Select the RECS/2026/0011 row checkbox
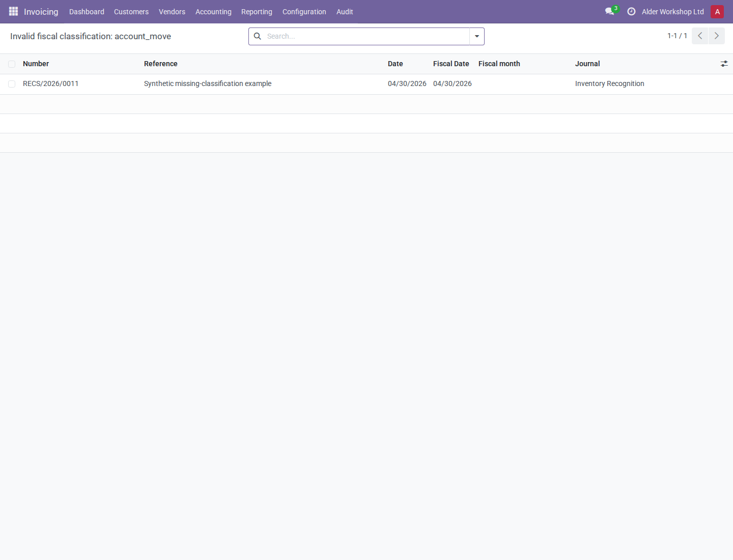 (x=12, y=84)
